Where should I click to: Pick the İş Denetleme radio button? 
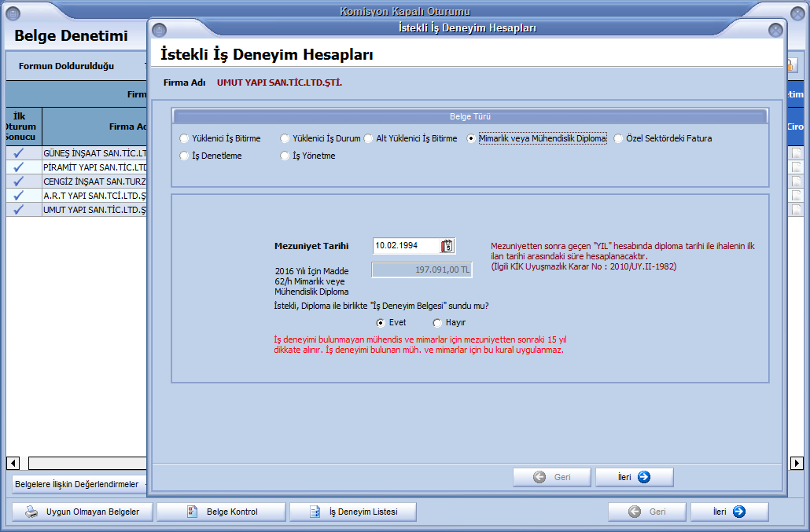tap(184, 156)
